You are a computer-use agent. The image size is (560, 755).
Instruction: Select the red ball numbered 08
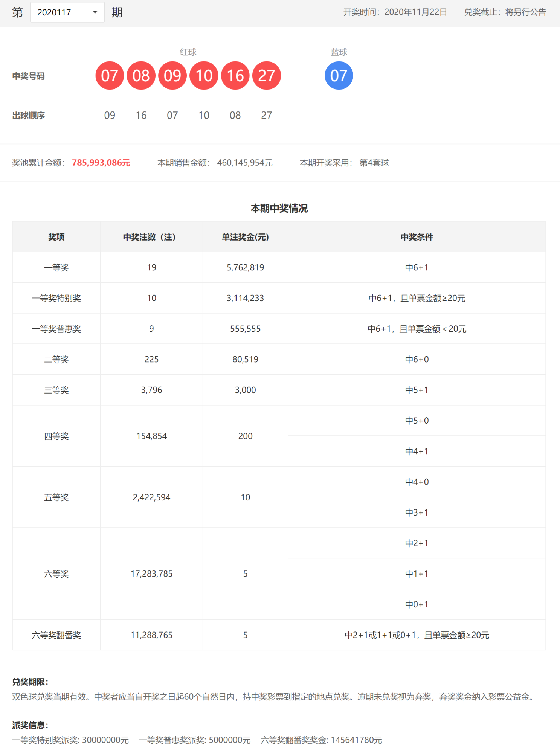[x=141, y=76]
